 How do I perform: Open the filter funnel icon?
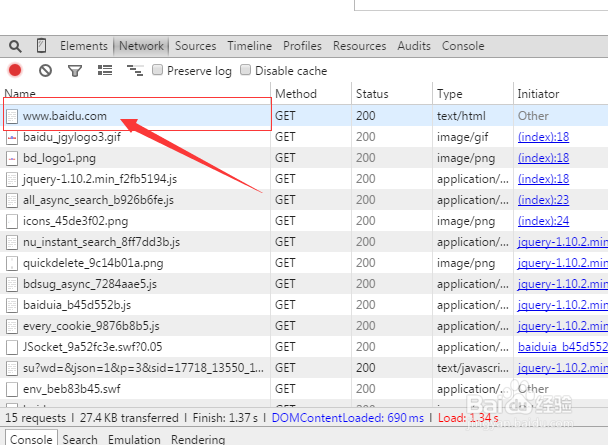click(x=75, y=71)
